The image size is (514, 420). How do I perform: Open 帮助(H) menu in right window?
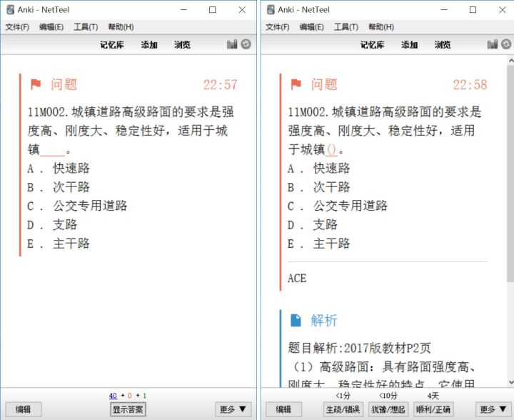click(x=381, y=27)
